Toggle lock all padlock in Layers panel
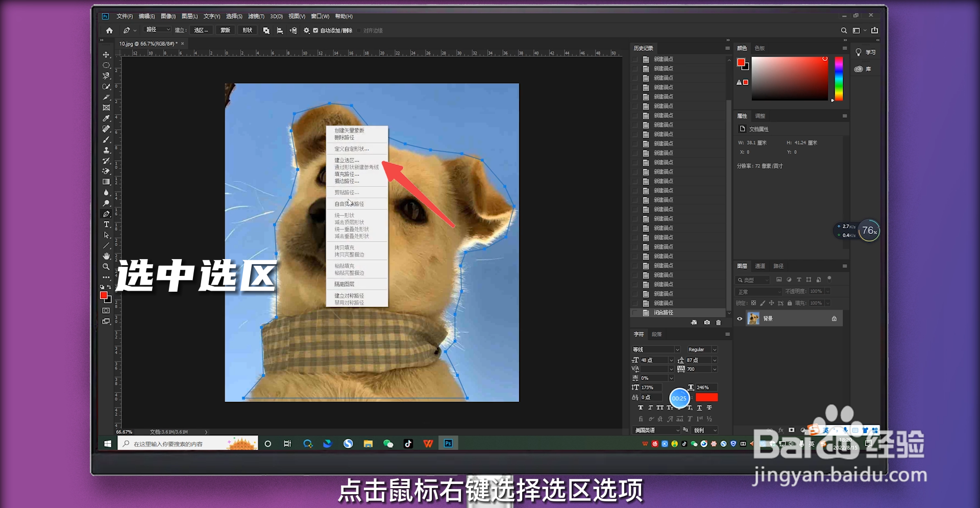The image size is (980, 508). 790,303
